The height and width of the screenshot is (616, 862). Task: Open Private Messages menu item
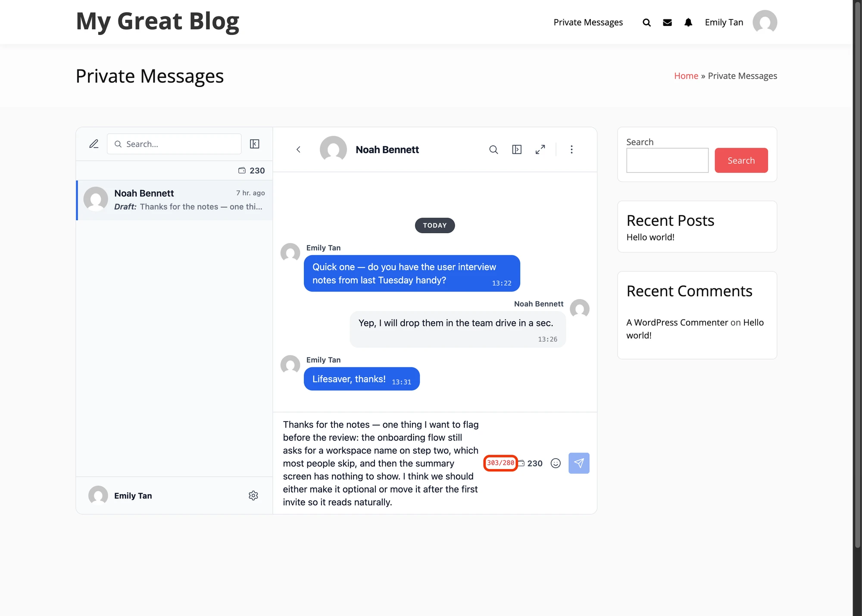click(588, 22)
